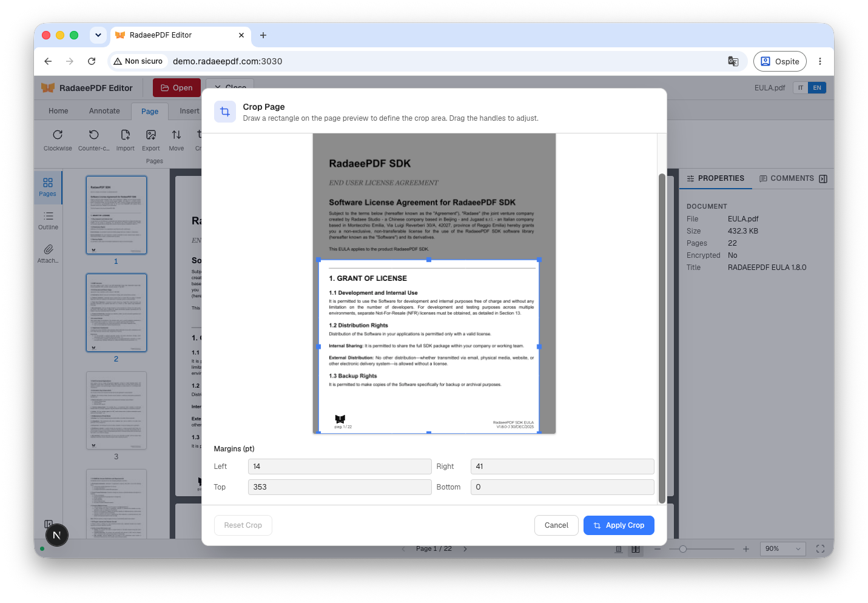Open the Attachments sidebar panel
Screen dimensions: 868x603
point(48,254)
